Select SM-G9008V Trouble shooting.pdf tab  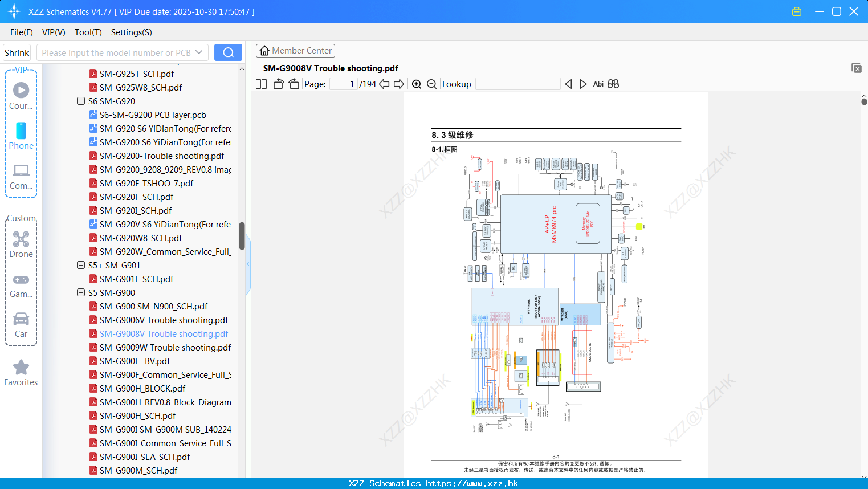[331, 68]
